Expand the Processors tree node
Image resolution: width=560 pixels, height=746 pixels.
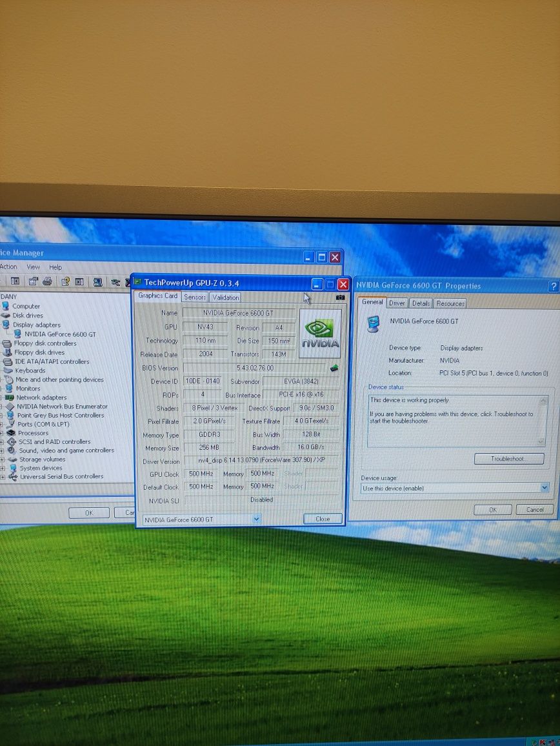[x=2, y=433]
